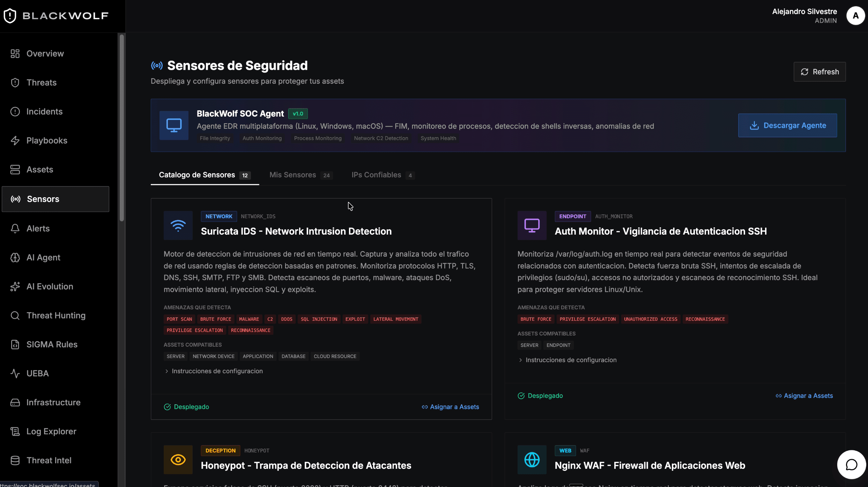The width and height of the screenshot is (868, 487).
Task: Click user avatar circle labeled A
Action: pyautogui.click(x=855, y=16)
